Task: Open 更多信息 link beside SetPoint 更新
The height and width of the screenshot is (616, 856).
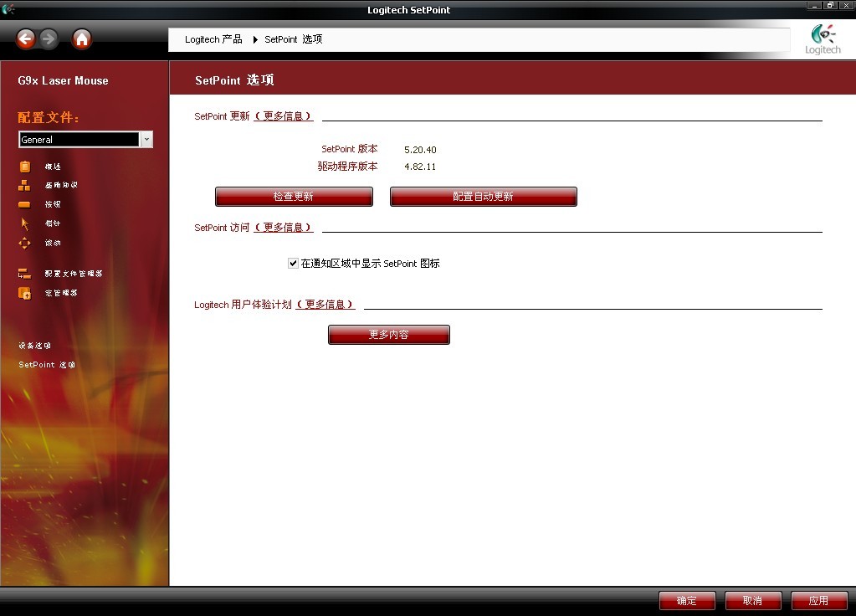Action: tap(284, 116)
